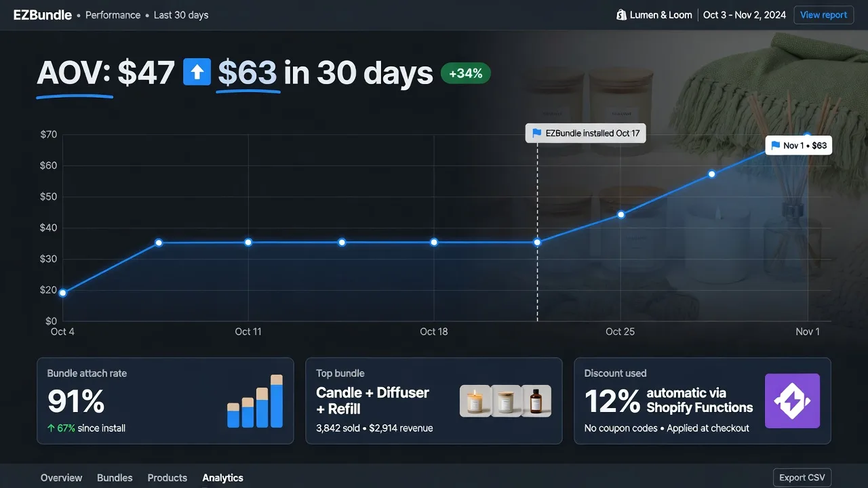The image size is (868, 488).
Task: Click the Oct 25 x-axis label
Action: pos(620,331)
